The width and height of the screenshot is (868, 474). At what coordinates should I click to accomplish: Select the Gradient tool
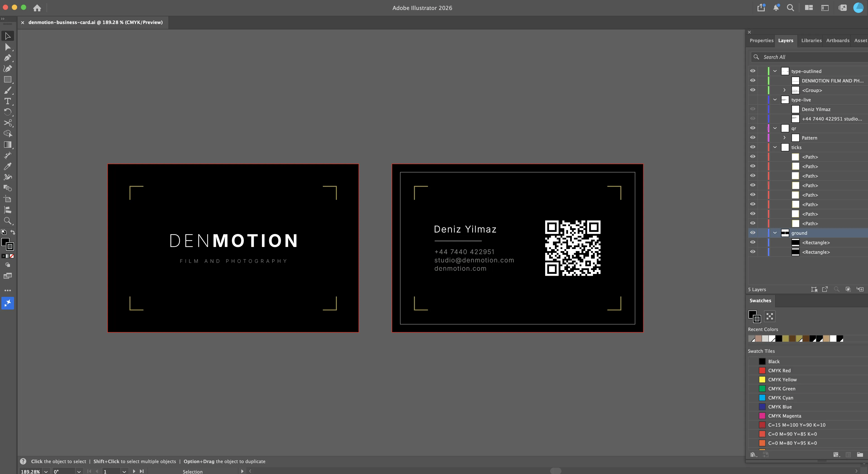(7, 145)
